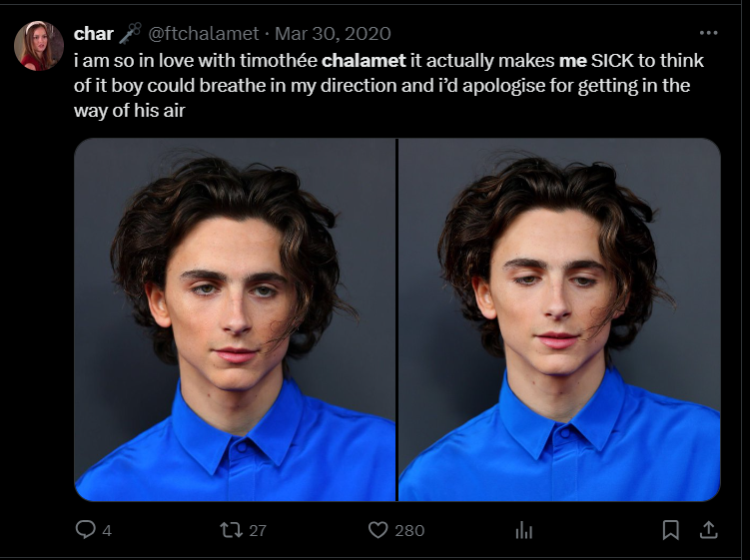
Task: Click the retweet arrows icon
Action: (230, 530)
